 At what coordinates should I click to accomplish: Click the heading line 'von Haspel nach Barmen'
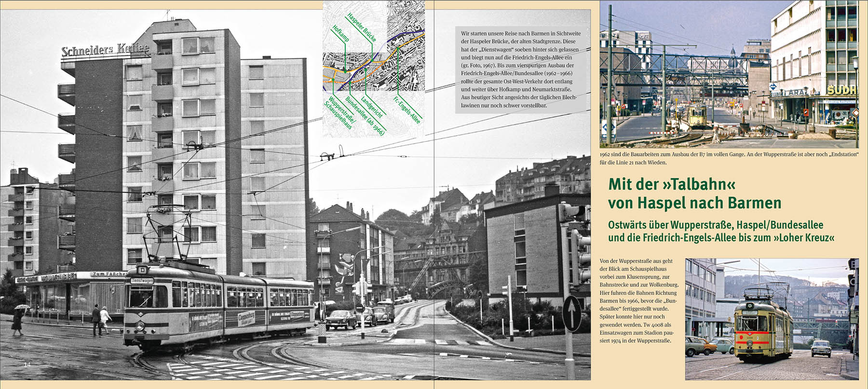click(694, 203)
